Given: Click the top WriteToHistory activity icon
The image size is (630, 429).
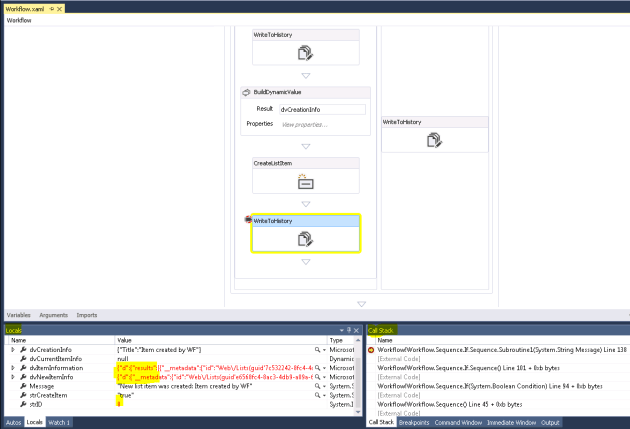Looking at the screenshot, I should [305, 54].
